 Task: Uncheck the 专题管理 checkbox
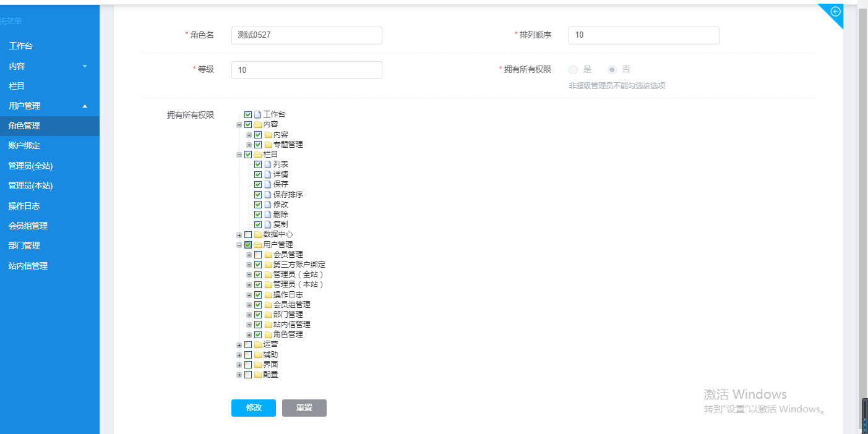pyautogui.click(x=258, y=145)
